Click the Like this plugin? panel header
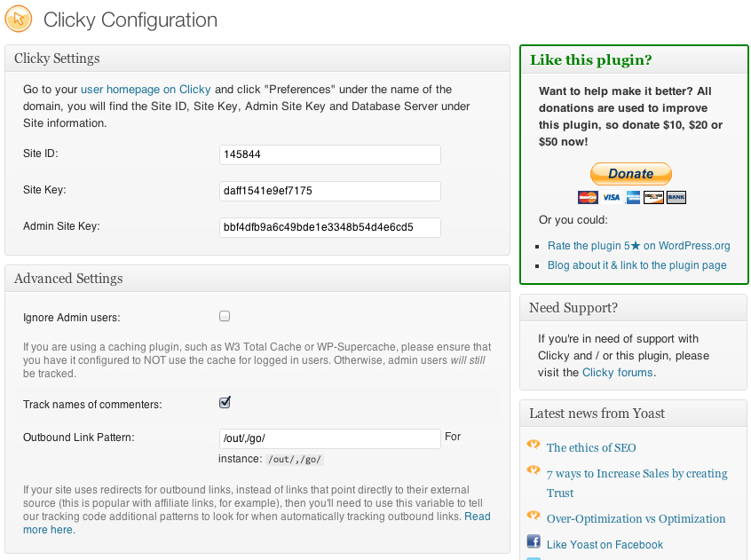This screenshot has width=751, height=560. click(x=634, y=59)
